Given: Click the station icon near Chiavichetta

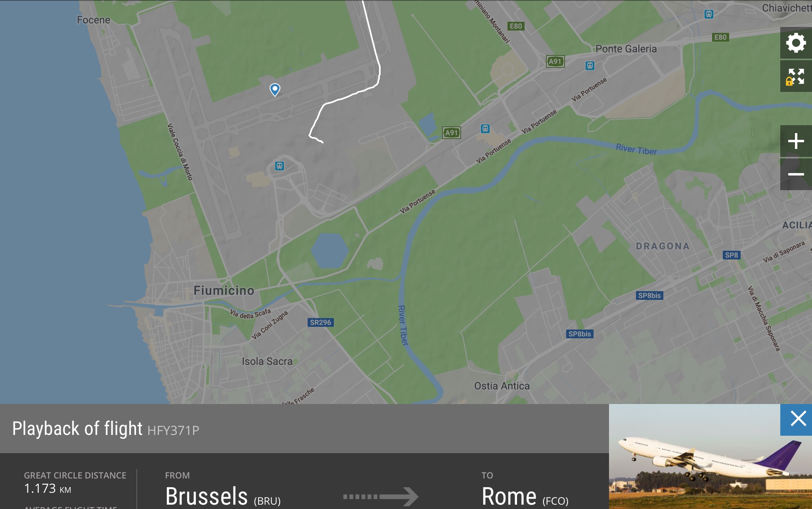Looking at the screenshot, I should point(709,14).
